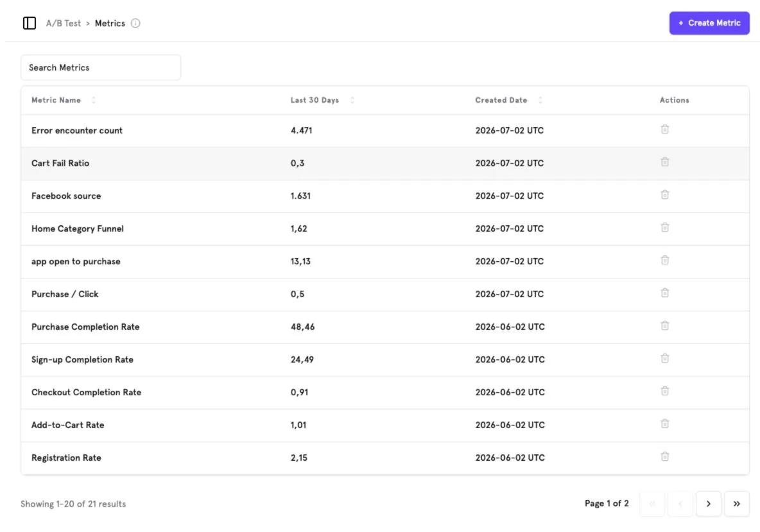Image resolution: width=760 pixels, height=532 pixels.
Task: Open the Purchase Completion Rate metric
Action: coord(85,327)
